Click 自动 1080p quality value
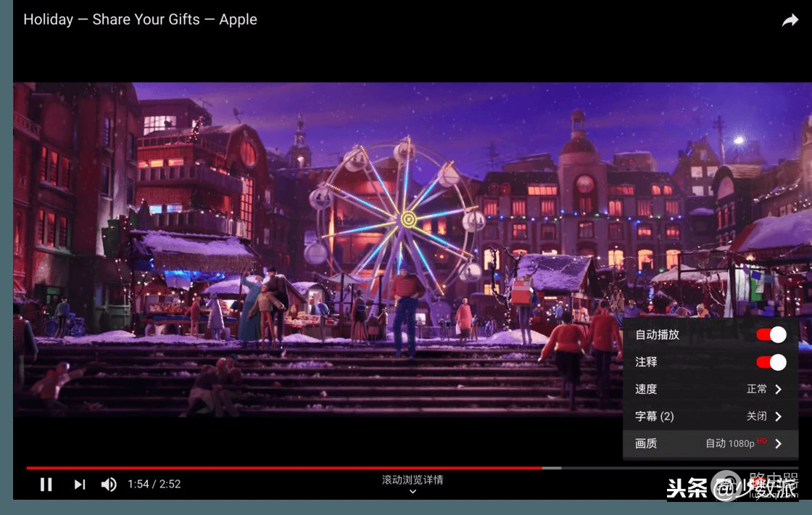Screen dimensions: 812x515 (735, 443)
